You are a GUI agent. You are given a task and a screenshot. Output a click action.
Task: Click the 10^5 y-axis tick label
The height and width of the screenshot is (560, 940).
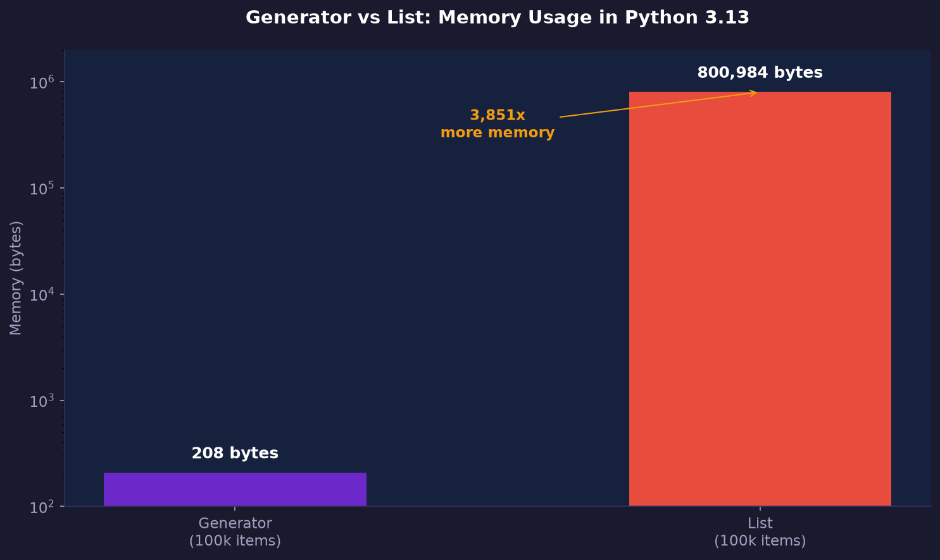pos(43,188)
